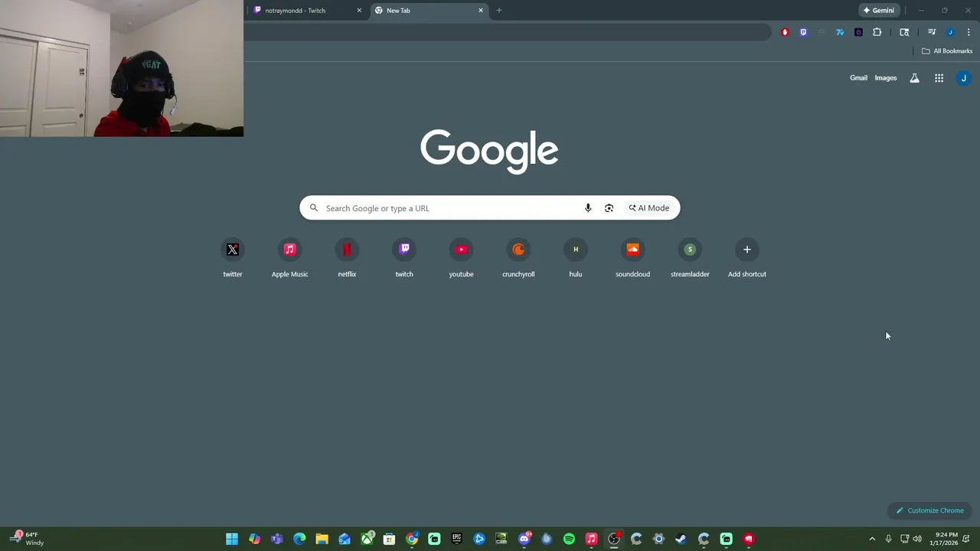This screenshot has height=551, width=980.
Task: Open the Chrome profile J avatar in the toolbar
Action: pyautogui.click(x=950, y=32)
